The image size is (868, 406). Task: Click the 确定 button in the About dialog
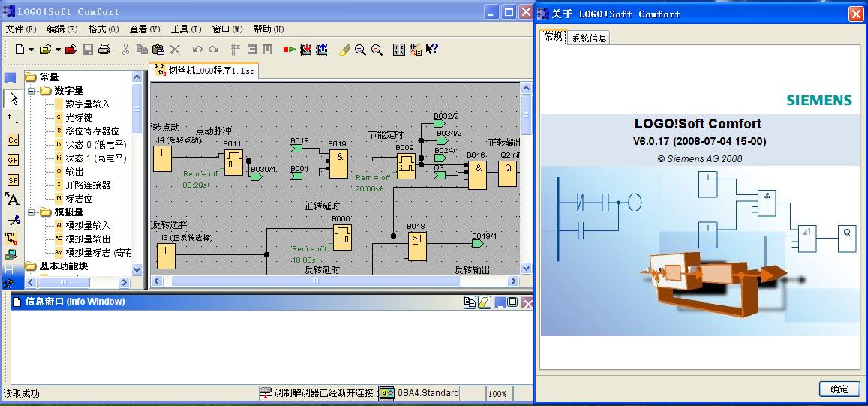839,389
